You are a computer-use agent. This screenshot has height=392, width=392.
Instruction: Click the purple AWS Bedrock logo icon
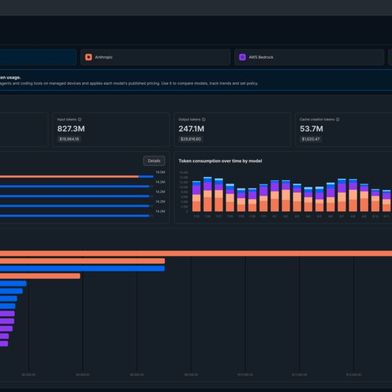pos(242,57)
